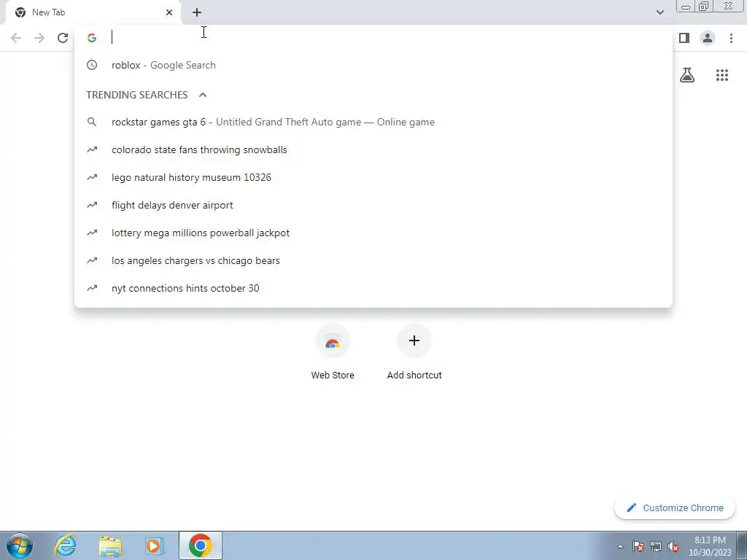Image resolution: width=747 pixels, height=560 pixels.
Task: Open the profile avatar menu
Action: pos(708,38)
